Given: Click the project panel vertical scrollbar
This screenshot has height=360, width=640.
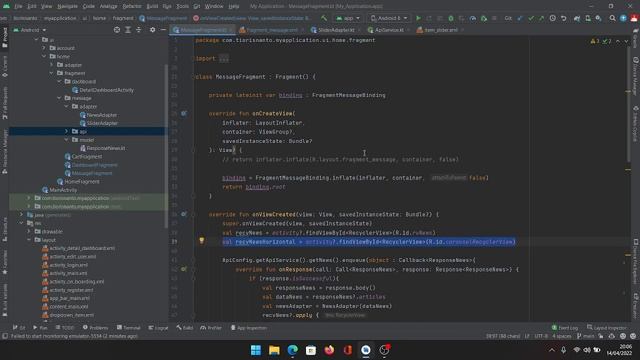Looking at the screenshot, I should coord(166,146).
